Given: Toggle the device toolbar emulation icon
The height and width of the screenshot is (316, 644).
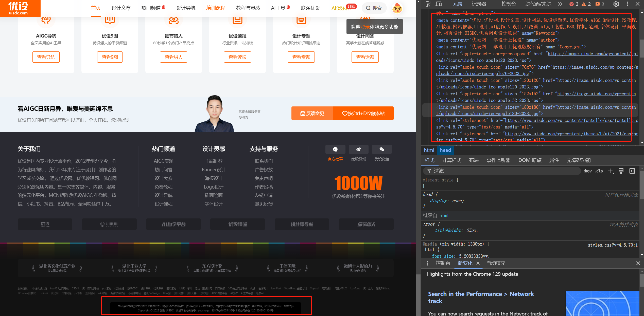Looking at the screenshot, I should click(x=438, y=4).
